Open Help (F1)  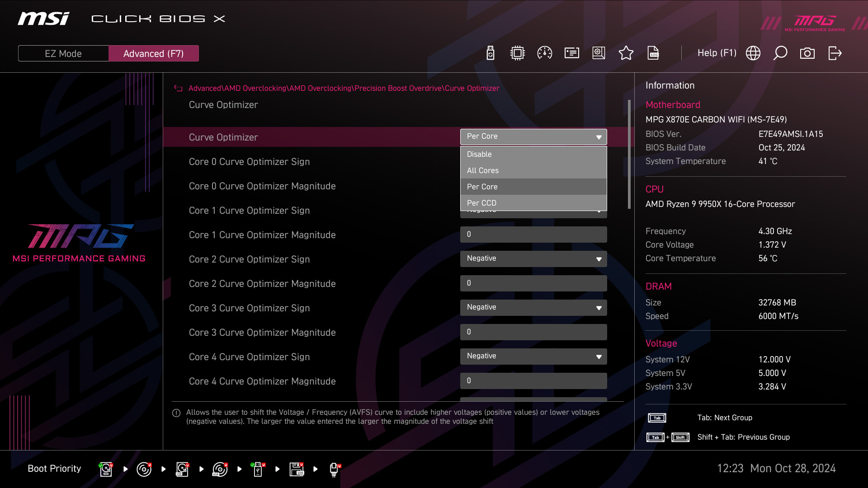[x=717, y=53]
